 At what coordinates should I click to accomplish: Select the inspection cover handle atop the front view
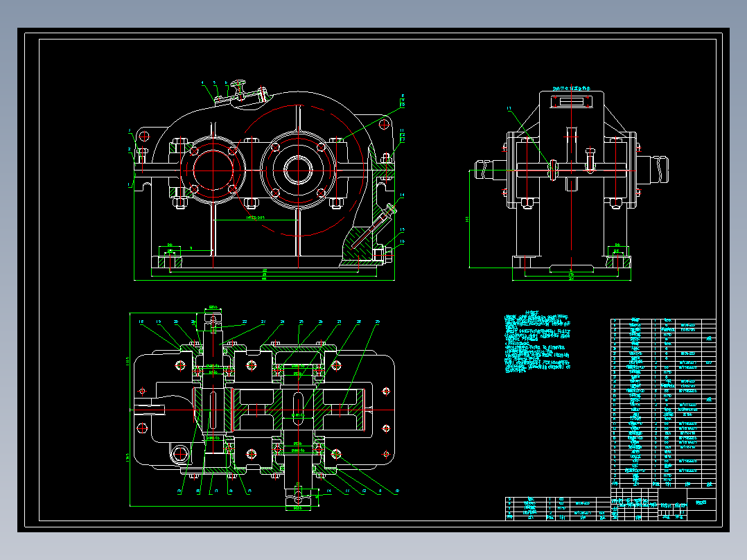[x=238, y=89]
